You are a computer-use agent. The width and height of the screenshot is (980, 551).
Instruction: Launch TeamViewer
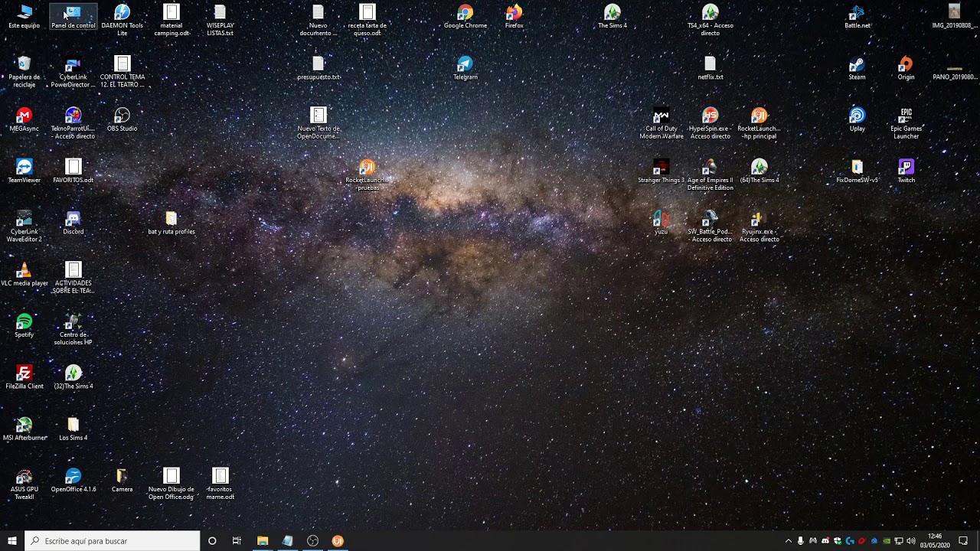tap(24, 171)
